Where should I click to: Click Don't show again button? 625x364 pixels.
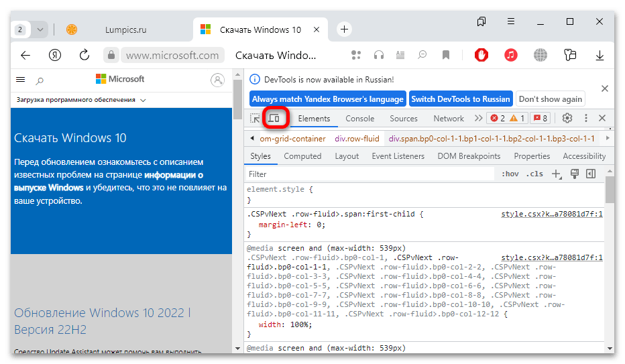click(550, 99)
